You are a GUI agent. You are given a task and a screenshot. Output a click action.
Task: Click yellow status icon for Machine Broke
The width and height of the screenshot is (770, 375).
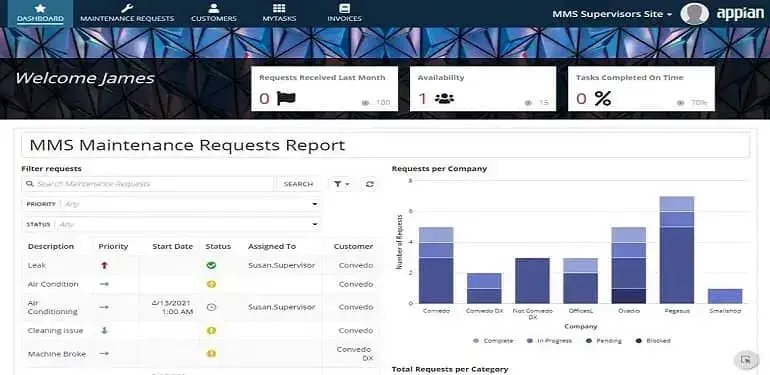[x=211, y=353]
